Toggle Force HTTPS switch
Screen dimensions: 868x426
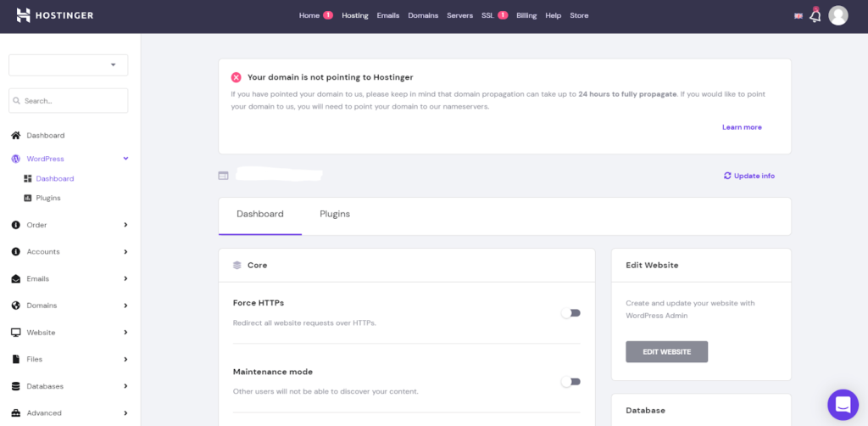point(570,313)
